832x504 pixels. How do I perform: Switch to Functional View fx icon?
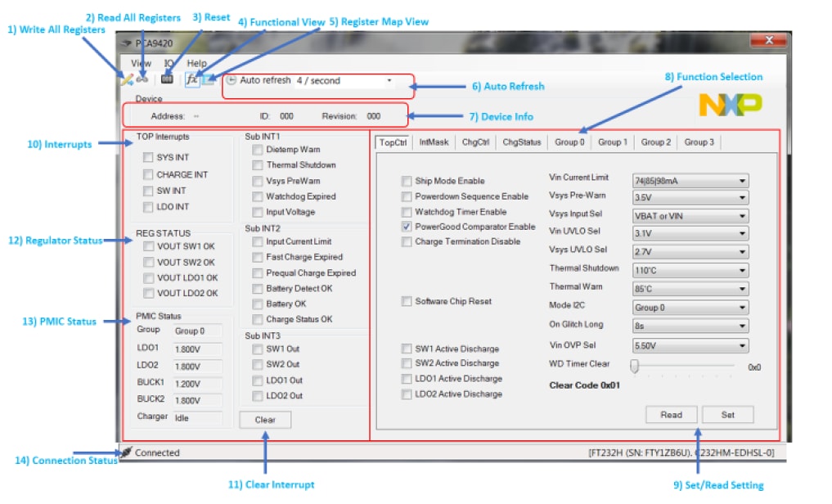click(191, 80)
